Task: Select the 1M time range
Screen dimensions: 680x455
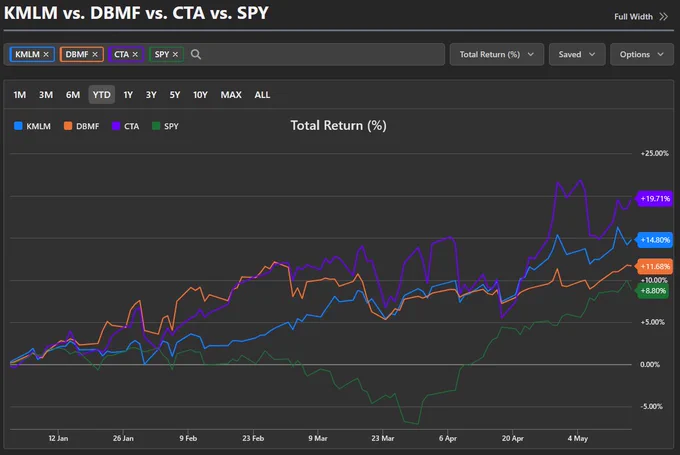Action: coord(20,95)
